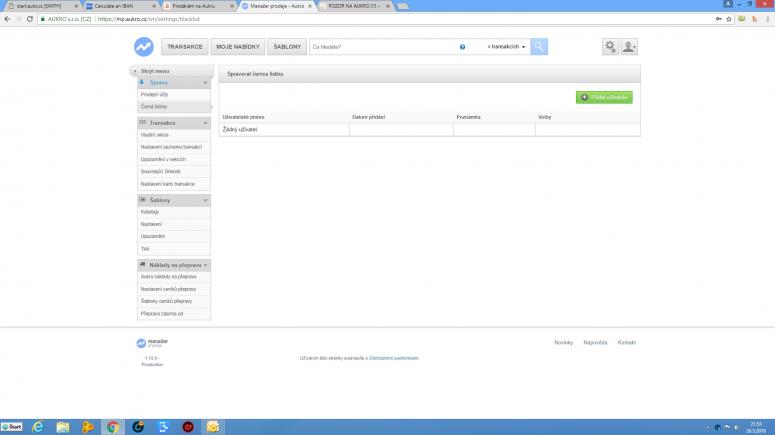Viewport: 775px width, 435px height.
Task: Open the TRANSAKCE top navigation tab
Action: 185,46
